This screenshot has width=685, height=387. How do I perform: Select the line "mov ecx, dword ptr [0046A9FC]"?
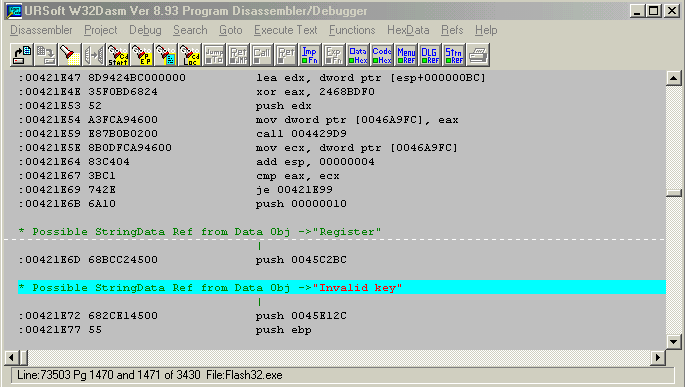(x=238, y=148)
